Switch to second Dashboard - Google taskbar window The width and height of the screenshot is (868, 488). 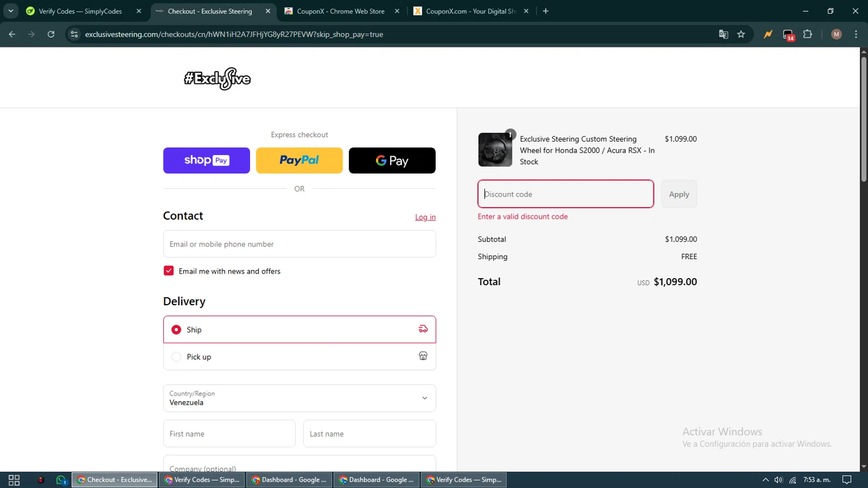click(x=377, y=480)
